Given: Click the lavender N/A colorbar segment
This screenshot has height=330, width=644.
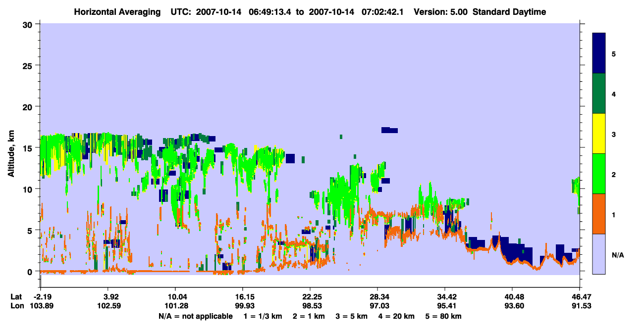Looking at the screenshot, I should [599, 254].
